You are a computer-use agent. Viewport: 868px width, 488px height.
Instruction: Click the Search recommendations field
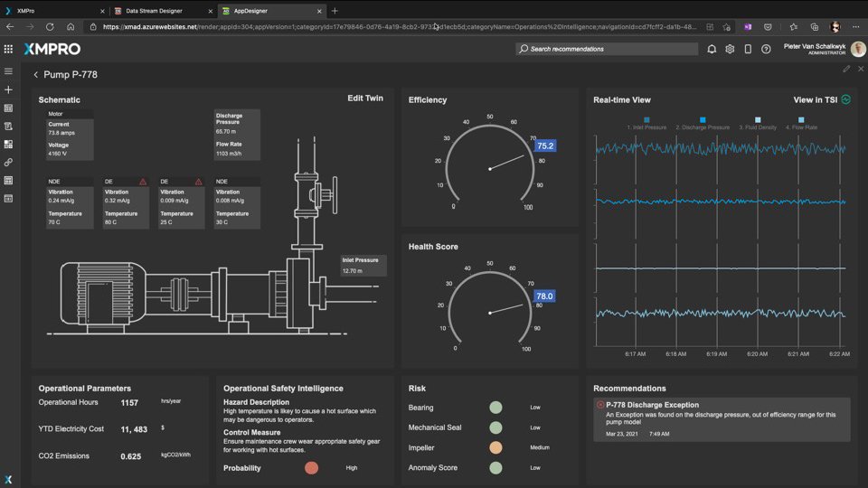[x=608, y=49]
